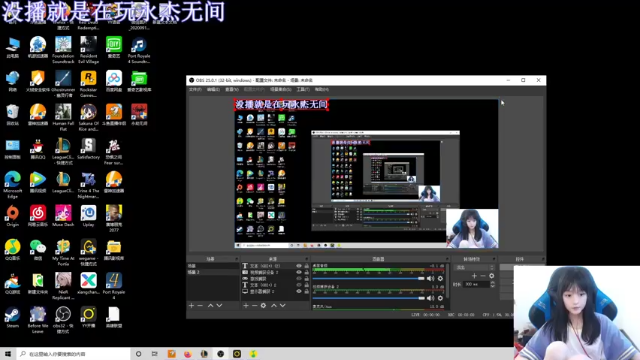Open the 编辑(E) menu in OBS
The image size is (640, 360).
[213, 89]
